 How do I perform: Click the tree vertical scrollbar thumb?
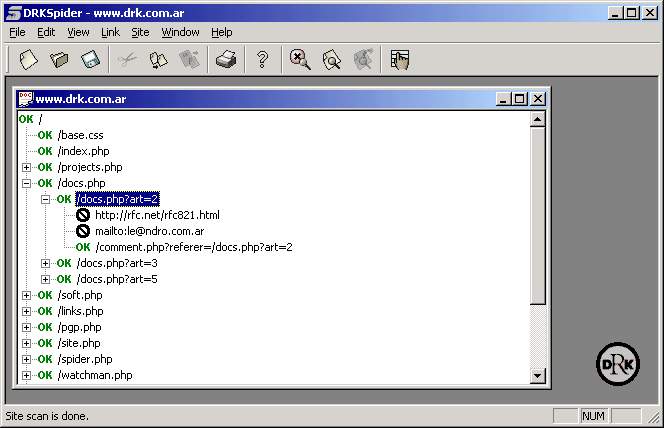tap(537, 215)
